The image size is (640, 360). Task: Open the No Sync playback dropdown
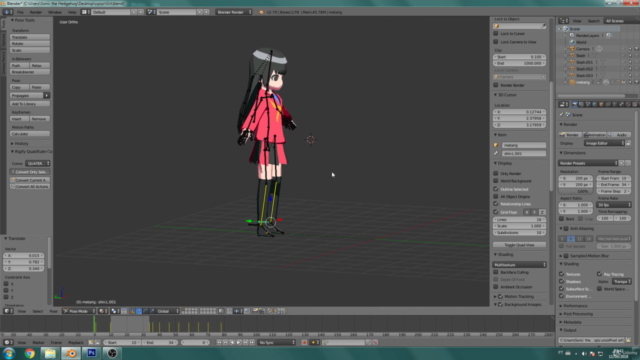tap(276, 342)
